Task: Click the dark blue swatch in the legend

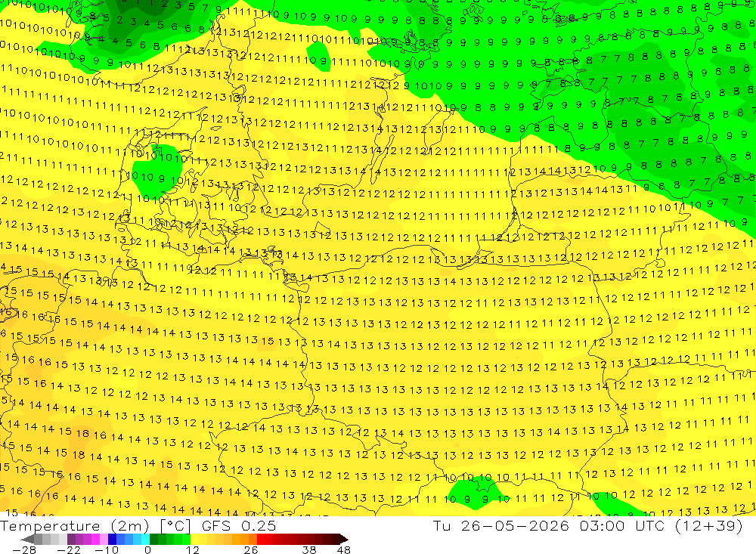Action: 112,539
